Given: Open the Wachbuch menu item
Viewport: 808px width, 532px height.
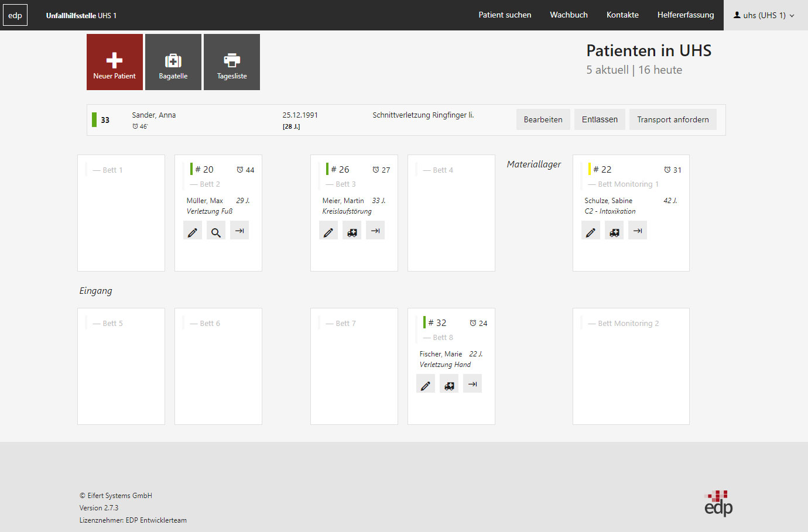Looking at the screenshot, I should tap(569, 15).
